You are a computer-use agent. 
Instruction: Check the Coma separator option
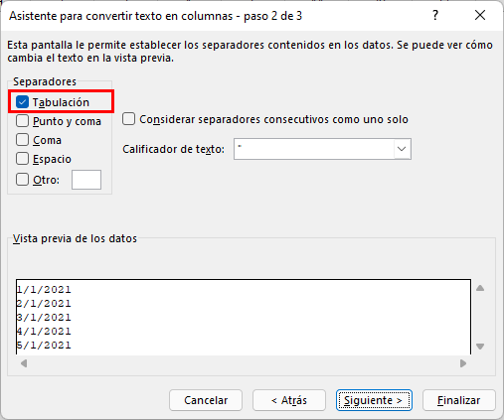pyautogui.click(x=22, y=140)
